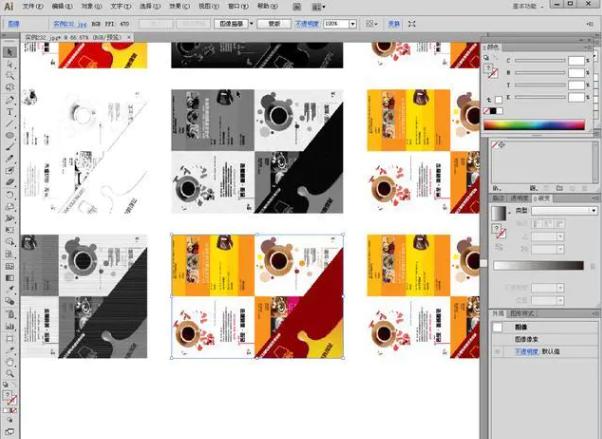Select the Hand tool
This screenshot has width=602, height=439.
tap(10, 362)
